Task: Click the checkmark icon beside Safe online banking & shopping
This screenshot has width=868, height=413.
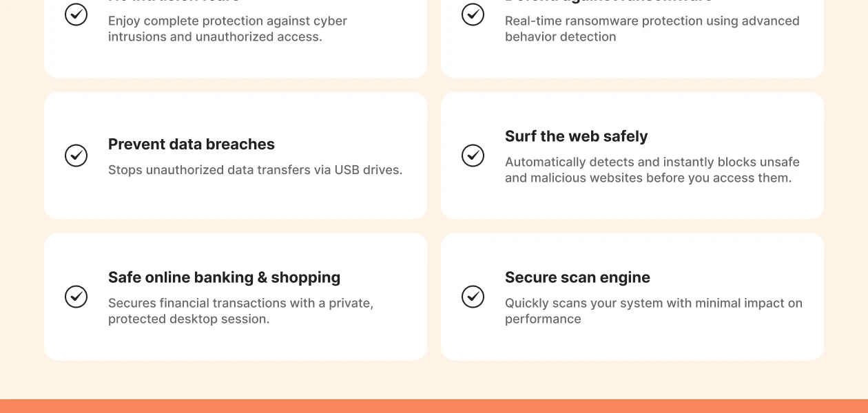Action: (x=76, y=297)
